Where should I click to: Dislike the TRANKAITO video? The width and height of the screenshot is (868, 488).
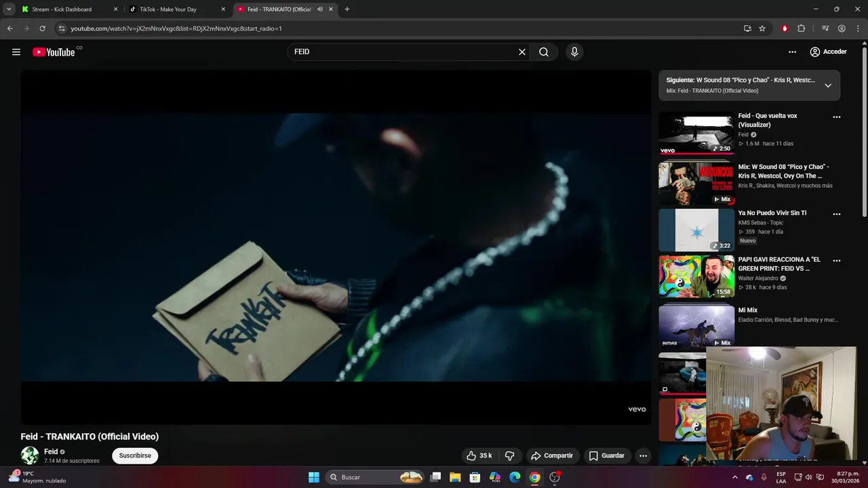point(510,455)
